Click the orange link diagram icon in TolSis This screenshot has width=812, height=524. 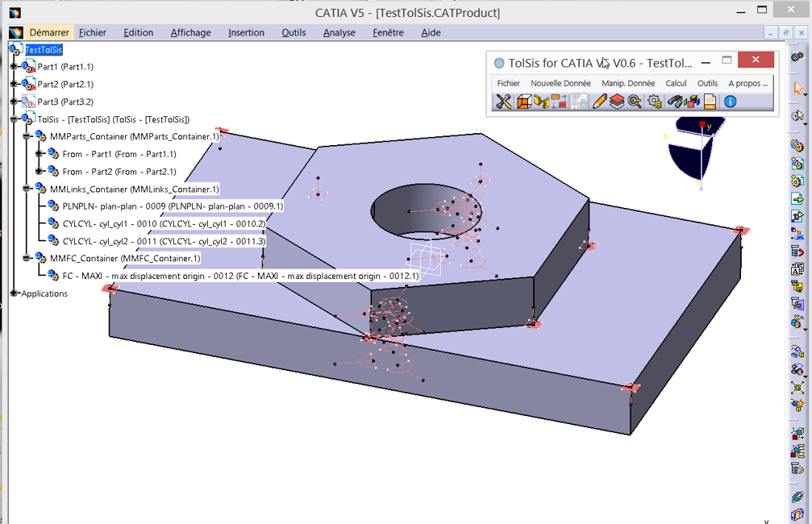(x=560, y=102)
